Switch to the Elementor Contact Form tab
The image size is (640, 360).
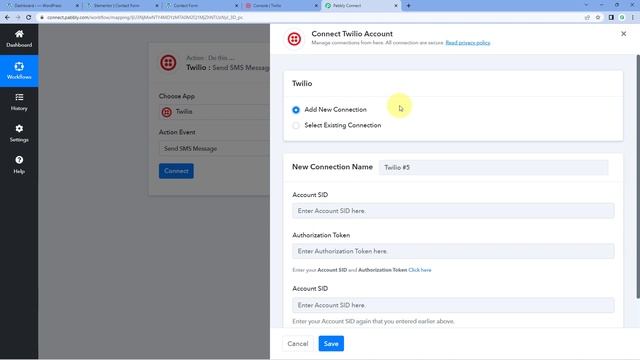[x=122, y=6]
